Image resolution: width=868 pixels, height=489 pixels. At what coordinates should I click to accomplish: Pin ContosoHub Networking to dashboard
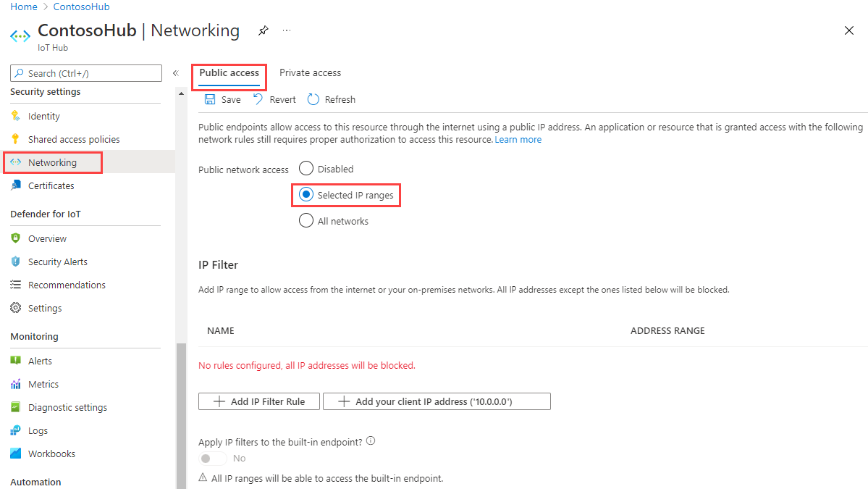pos(263,30)
